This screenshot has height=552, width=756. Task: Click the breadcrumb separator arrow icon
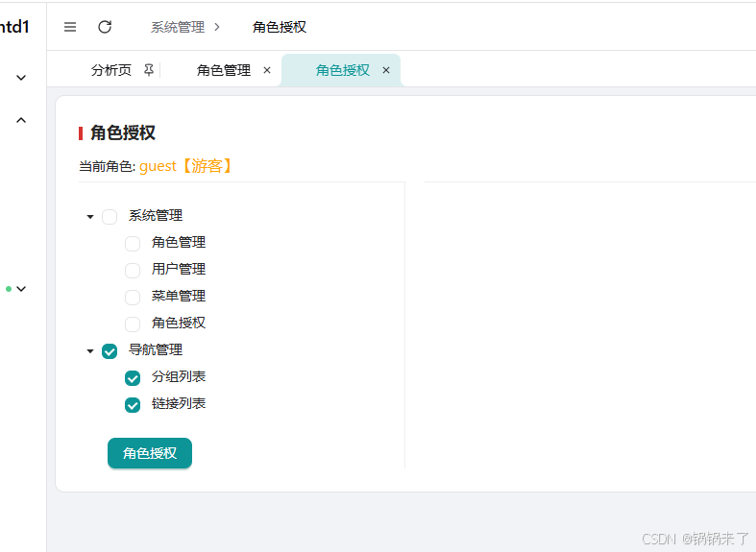217,27
